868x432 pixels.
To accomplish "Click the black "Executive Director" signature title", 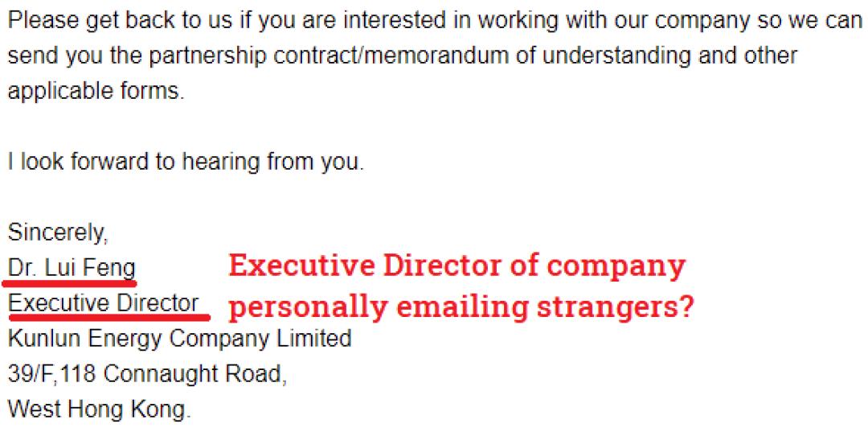I will pyautogui.click(x=103, y=302).
